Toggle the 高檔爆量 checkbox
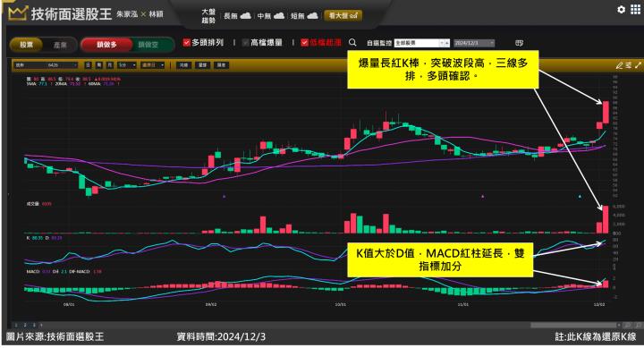This screenshot has height=348, width=644. [x=245, y=42]
